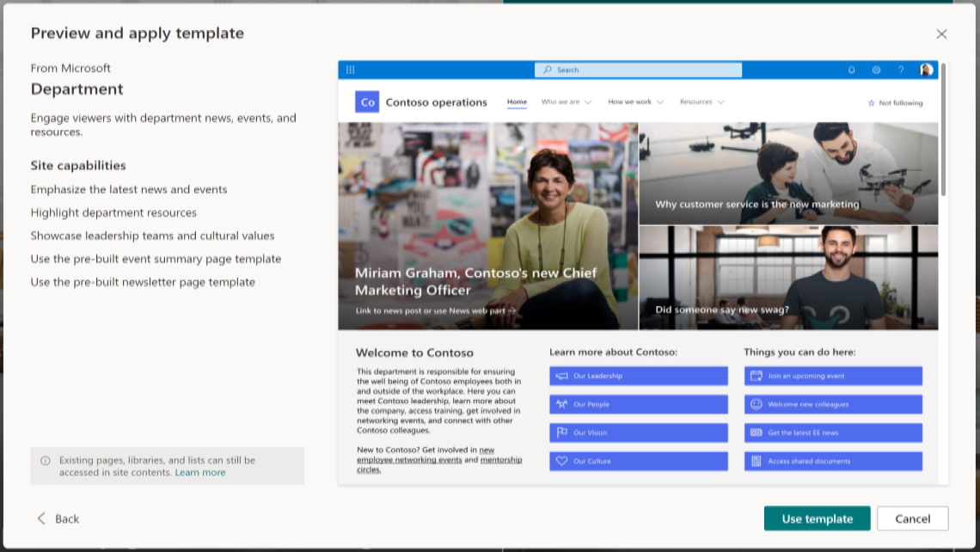
Task: Click the info icon beside existing pages note
Action: pos(46,461)
